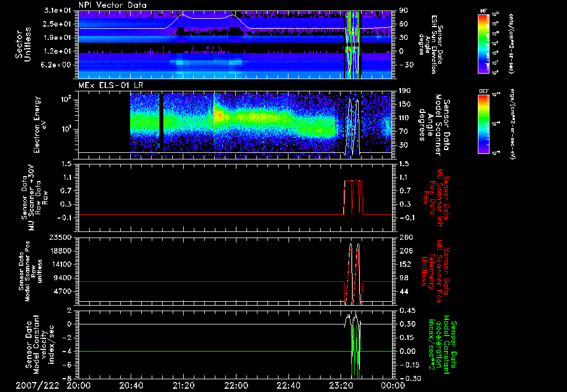The width and height of the screenshot is (567, 392).
Task: Click the 152 telemetry tick value
Action: point(405,264)
